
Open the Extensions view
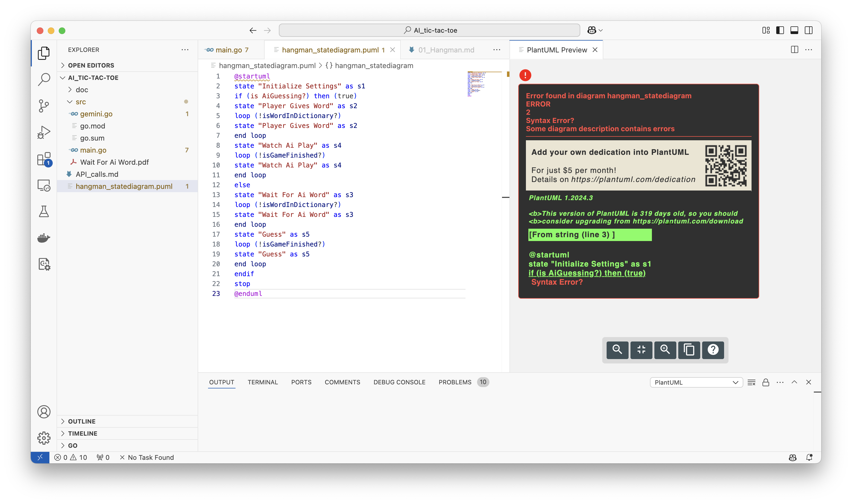tap(44, 159)
